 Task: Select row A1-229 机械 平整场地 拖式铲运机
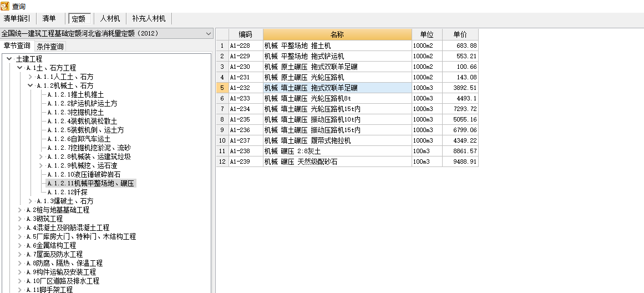(347, 56)
